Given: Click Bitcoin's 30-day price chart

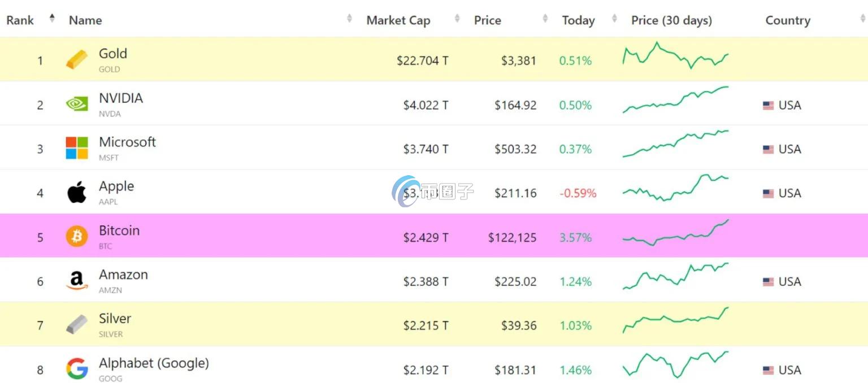Looking at the screenshot, I should click(676, 233).
